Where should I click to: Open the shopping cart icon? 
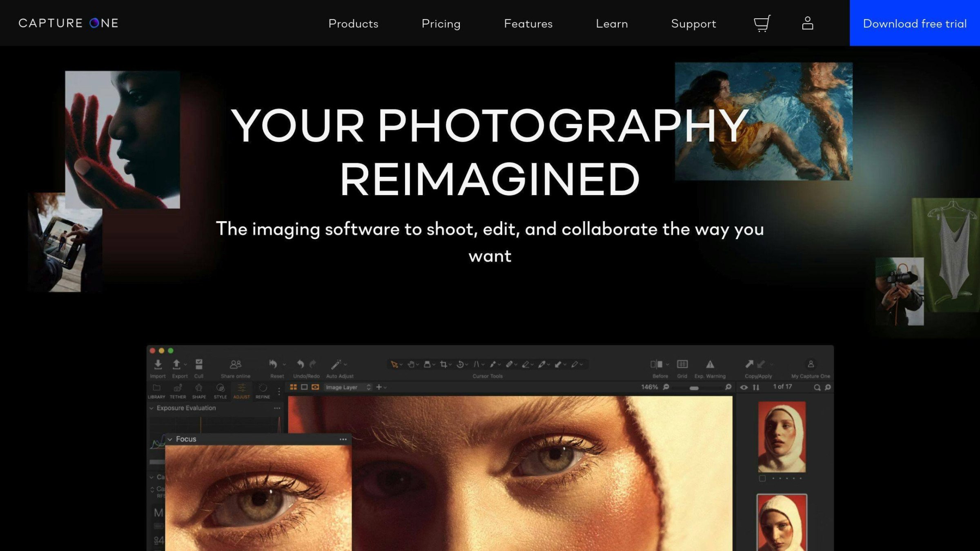[762, 23]
